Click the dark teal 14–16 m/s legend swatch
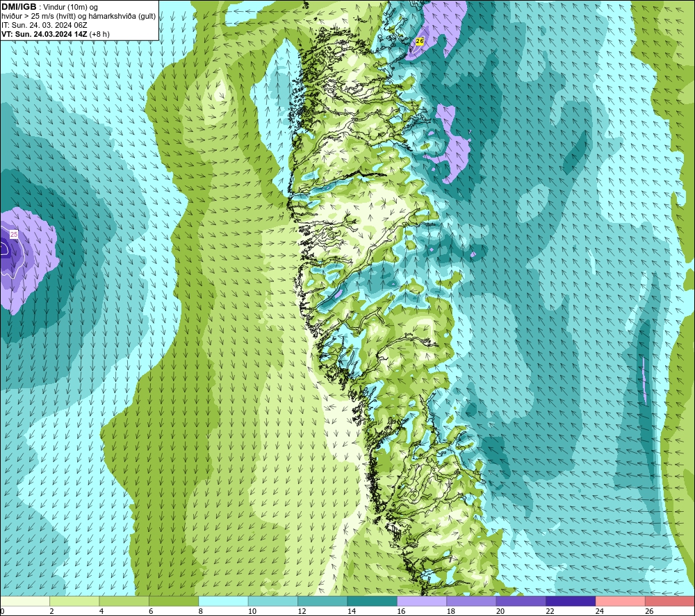Image resolution: width=695 pixels, height=616 pixels. click(373, 601)
